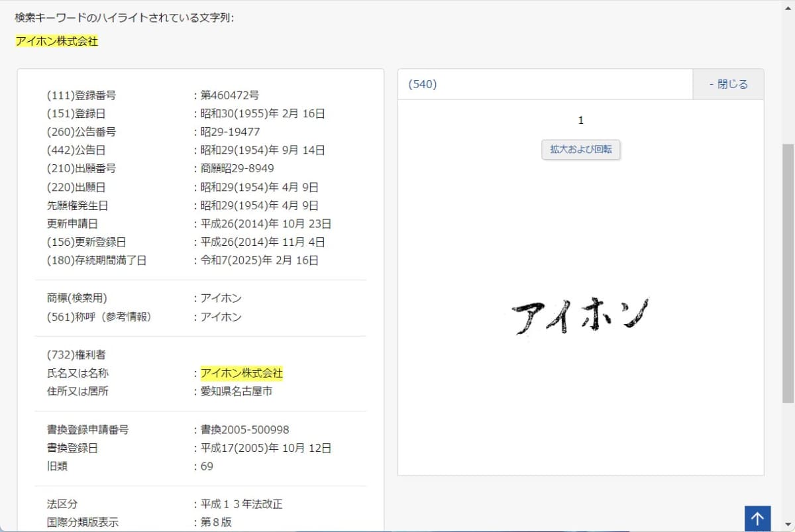Click the (561)称呼 value アイホン
Screen dimensions: 795x532
pyautogui.click(x=221, y=317)
